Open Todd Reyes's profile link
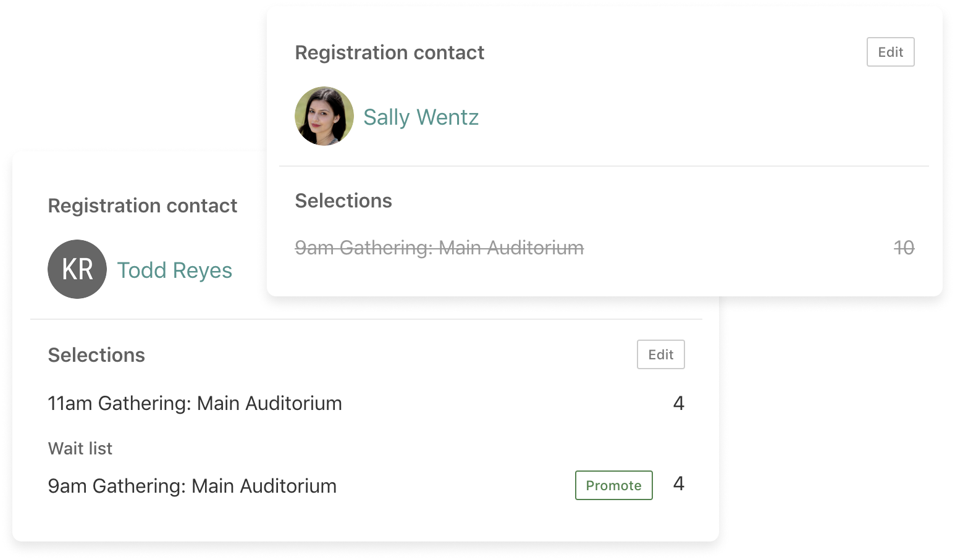Image resolution: width=955 pixels, height=560 pixels. coord(175,270)
